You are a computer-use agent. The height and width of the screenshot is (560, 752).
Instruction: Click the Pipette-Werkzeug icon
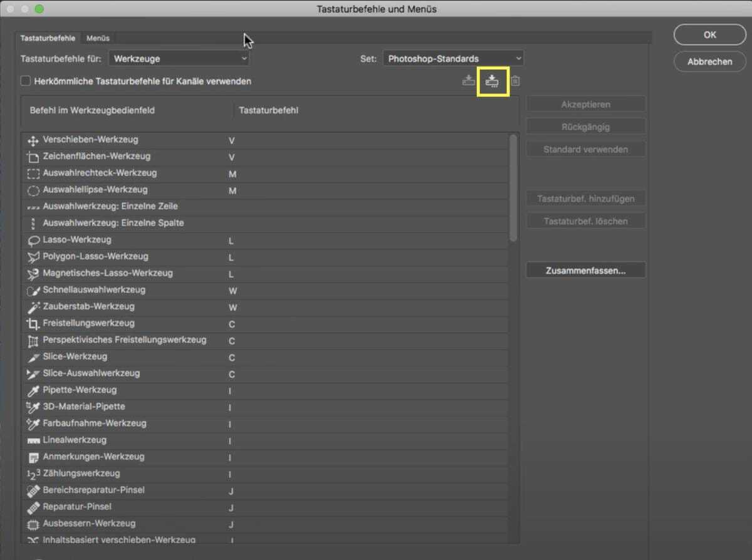tap(32, 390)
